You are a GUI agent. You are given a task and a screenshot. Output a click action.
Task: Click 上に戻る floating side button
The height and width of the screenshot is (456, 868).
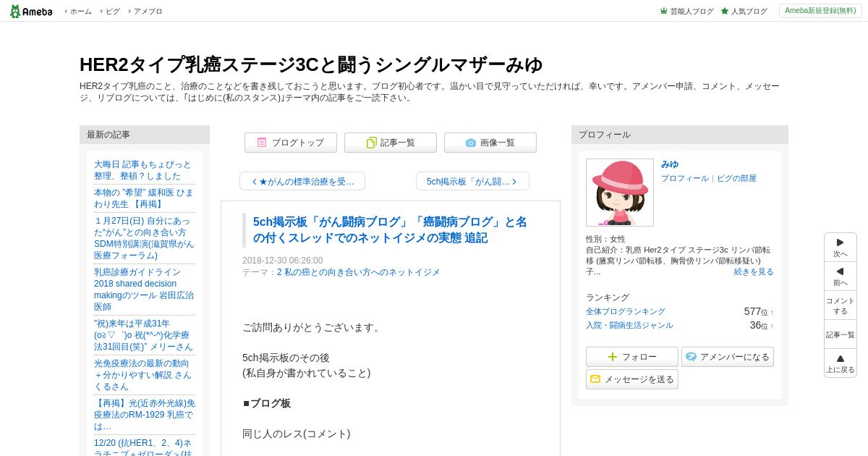coord(841,363)
